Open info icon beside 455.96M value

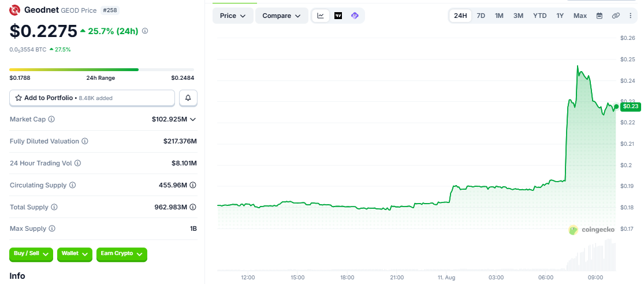[193, 185]
